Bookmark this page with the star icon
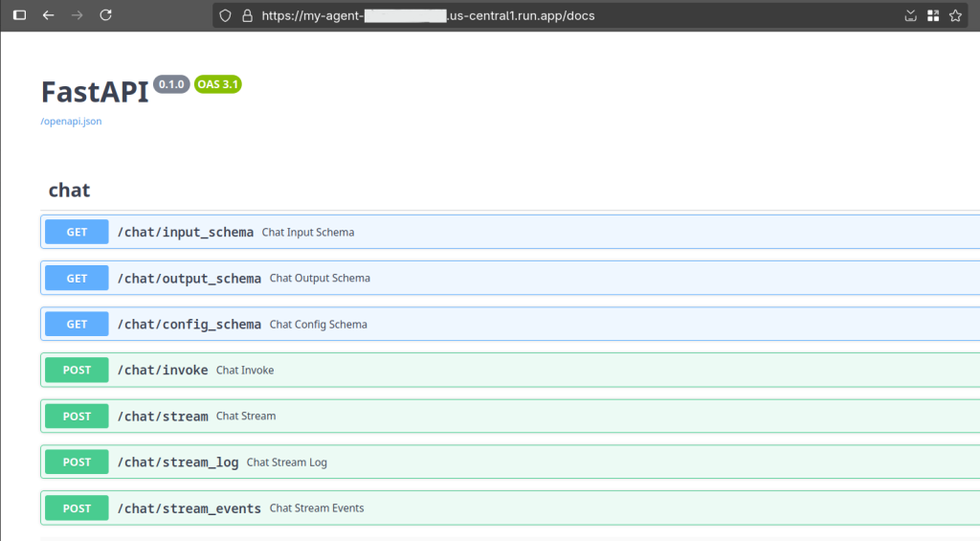This screenshot has height=541, width=980. (956, 15)
